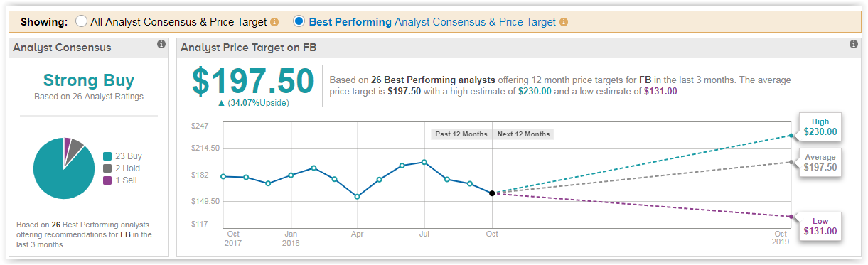This screenshot has width=868, height=265.
Task: Click black current price point at Oct
Action: (492, 193)
